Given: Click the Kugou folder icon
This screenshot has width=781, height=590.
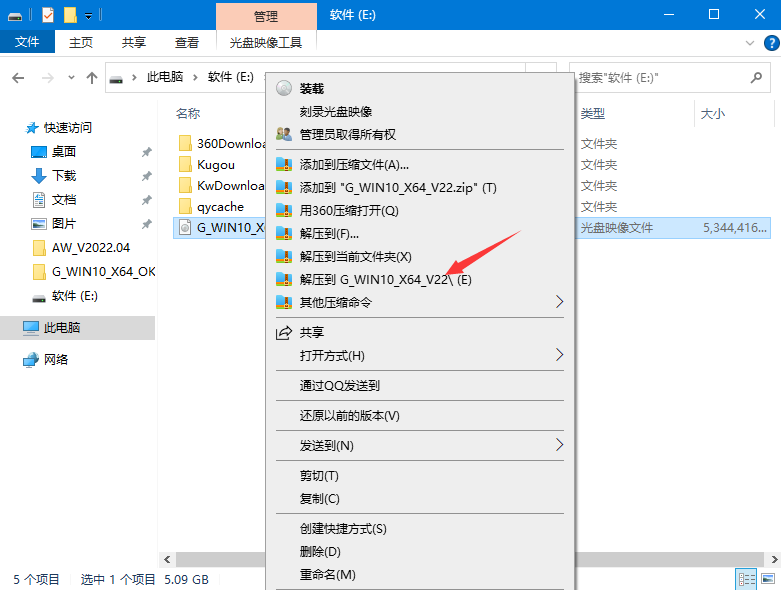Looking at the screenshot, I should click(185, 164).
